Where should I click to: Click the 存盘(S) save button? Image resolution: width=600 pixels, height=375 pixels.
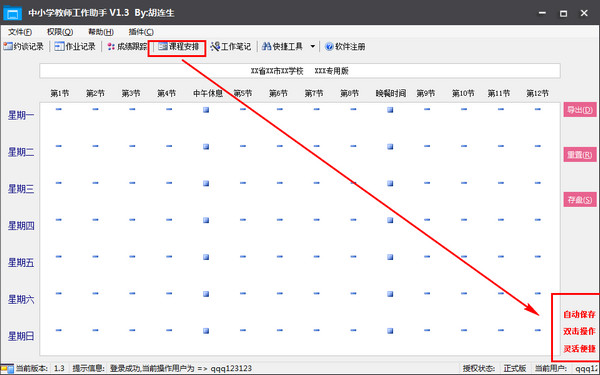coord(580,199)
